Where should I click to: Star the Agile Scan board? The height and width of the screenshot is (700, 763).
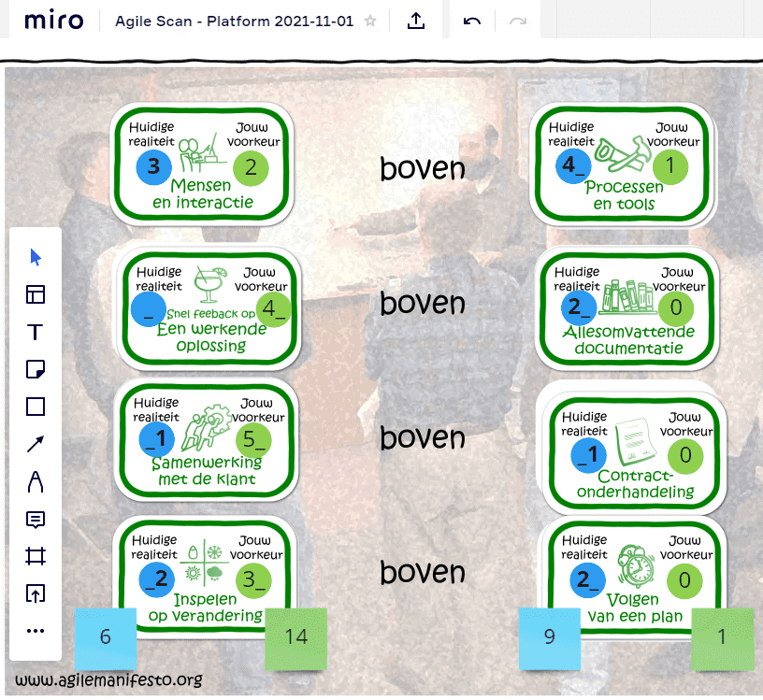click(370, 21)
